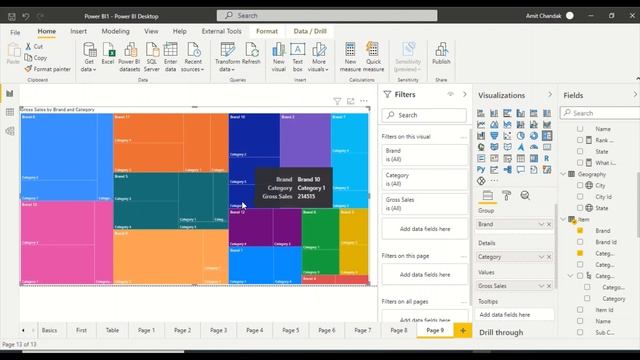Check the Item Id field checkbox
Screen dimensions: 640x360
(580, 310)
